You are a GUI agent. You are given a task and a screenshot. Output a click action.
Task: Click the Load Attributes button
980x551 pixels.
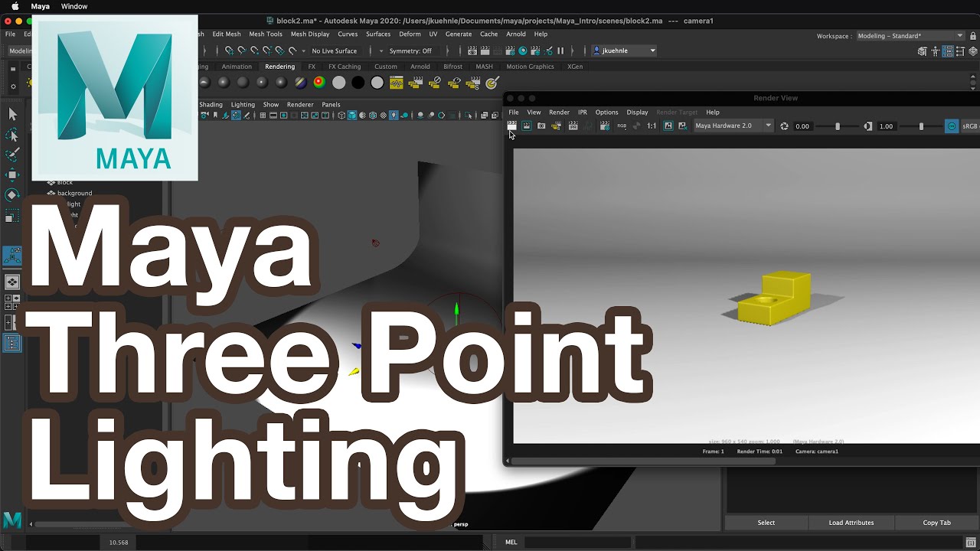[851, 523]
